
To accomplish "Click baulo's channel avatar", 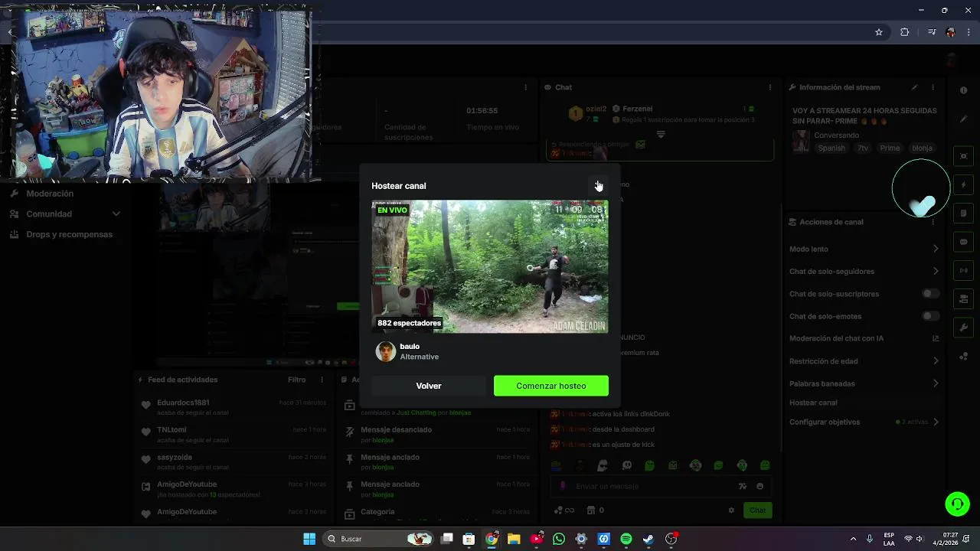I will tap(386, 351).
